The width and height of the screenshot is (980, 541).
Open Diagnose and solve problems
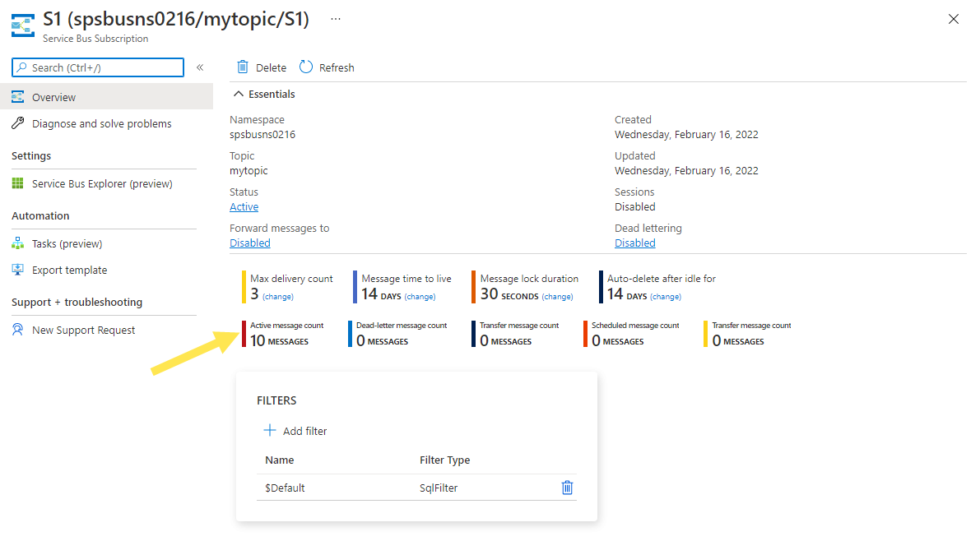pos(102,123)
